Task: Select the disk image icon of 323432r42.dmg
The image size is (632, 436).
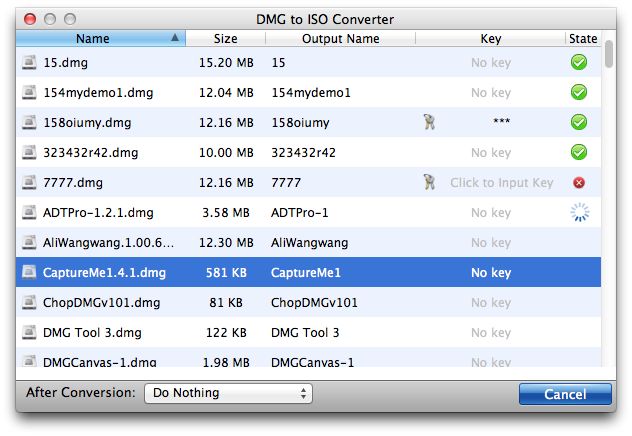Action: 29,152
